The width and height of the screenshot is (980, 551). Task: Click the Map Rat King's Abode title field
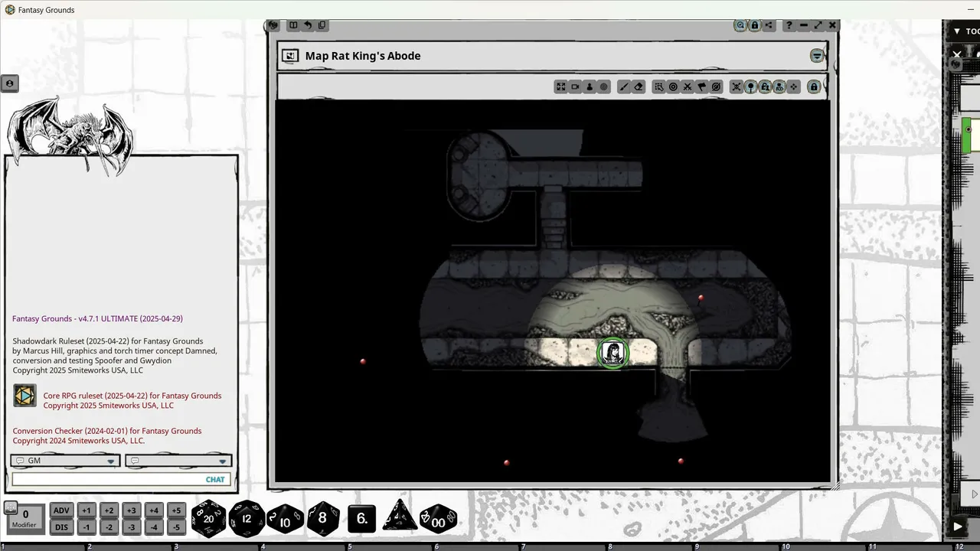(363, 56)
